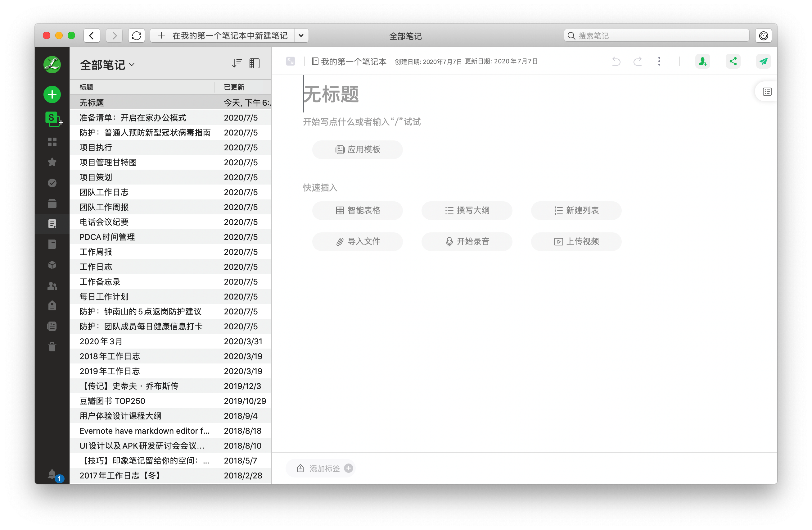Open the 我的第一个笔记本 notebook selector

tap(349, 62)
